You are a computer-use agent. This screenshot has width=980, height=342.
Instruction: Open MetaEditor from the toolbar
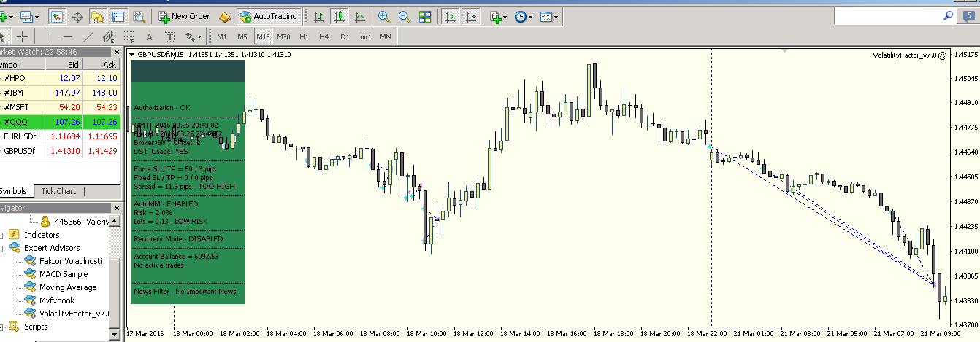226,16
